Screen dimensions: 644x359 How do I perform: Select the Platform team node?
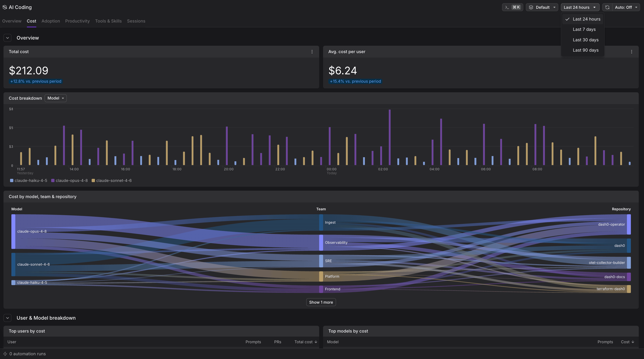pyautogui.click(x=321, y=277)
